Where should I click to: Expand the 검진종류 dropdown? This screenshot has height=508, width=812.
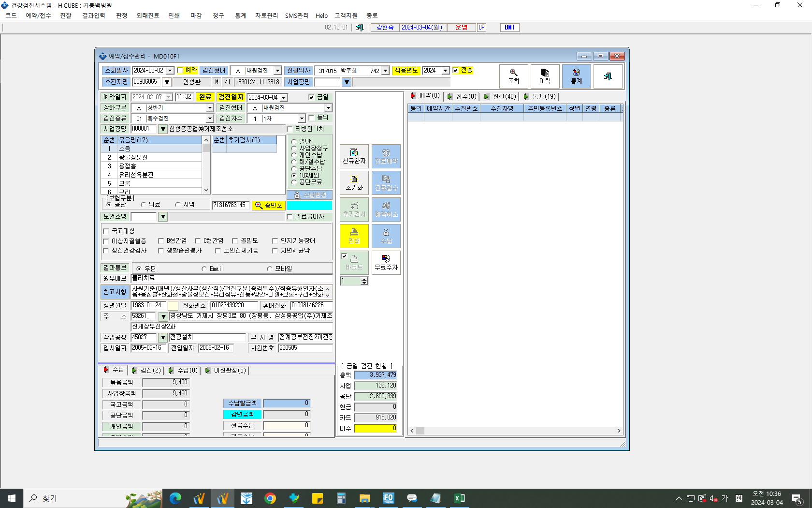click(x=210, y=119)
